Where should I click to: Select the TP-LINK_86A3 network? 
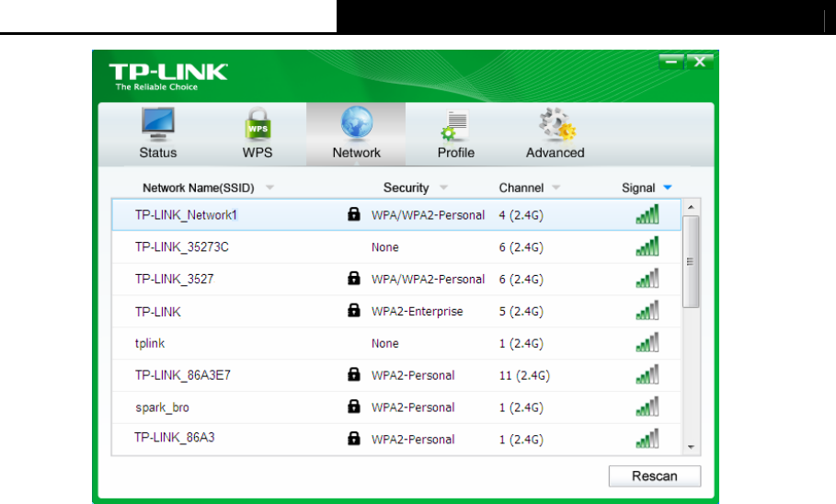[x=396, y=439]
